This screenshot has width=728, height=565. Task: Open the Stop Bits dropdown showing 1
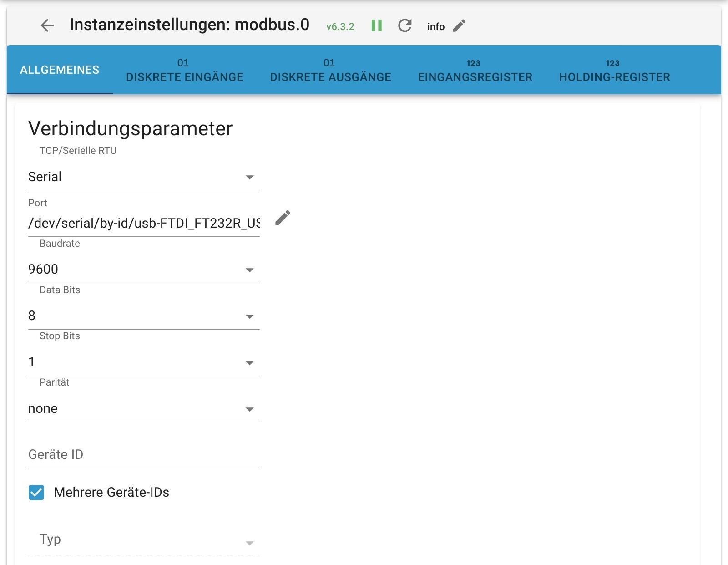144,362
